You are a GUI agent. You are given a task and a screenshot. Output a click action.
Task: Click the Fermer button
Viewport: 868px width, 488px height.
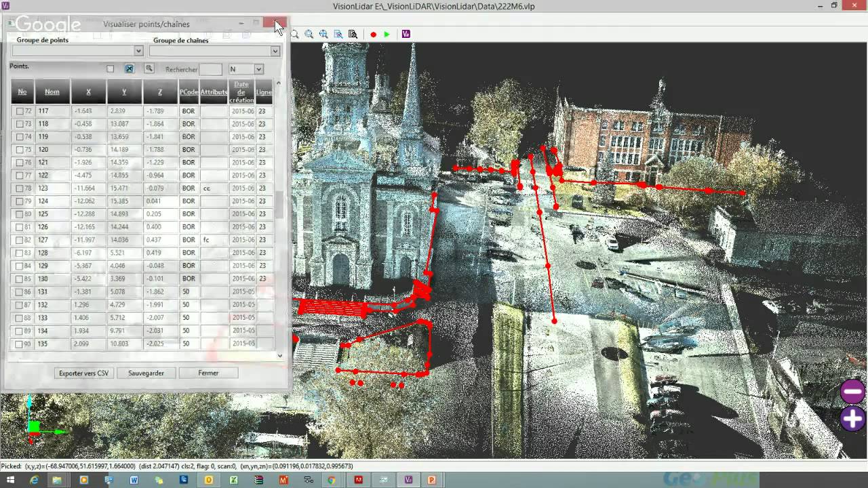208,373
